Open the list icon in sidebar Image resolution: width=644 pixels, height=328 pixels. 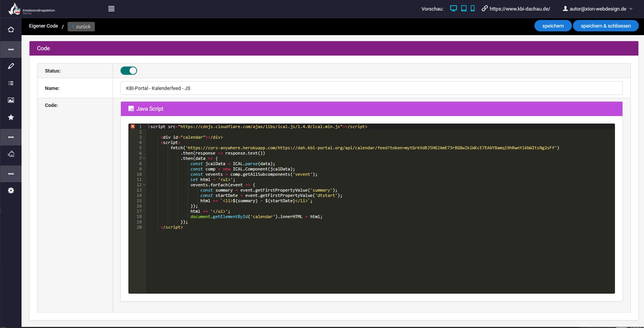(11, 83)
